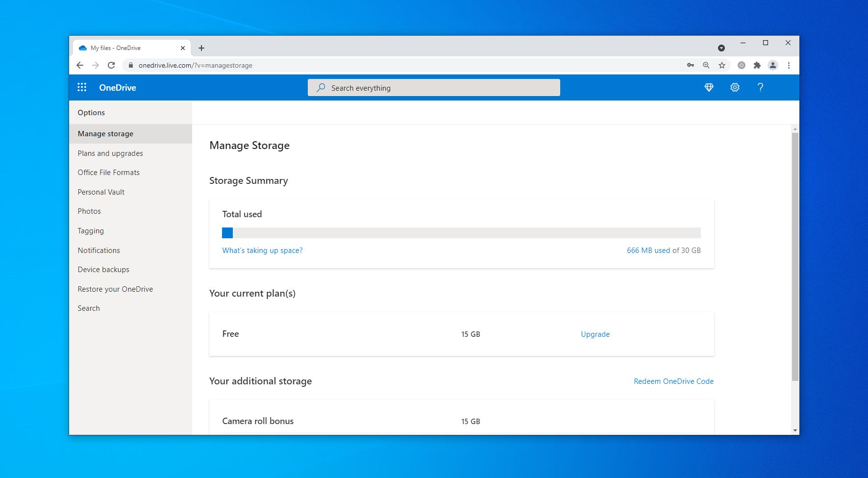Image resolution: width=868 pixels, height=478 pixels.
Task: Click the Manage Storage page heading
Action: click(x=249, y=146)
